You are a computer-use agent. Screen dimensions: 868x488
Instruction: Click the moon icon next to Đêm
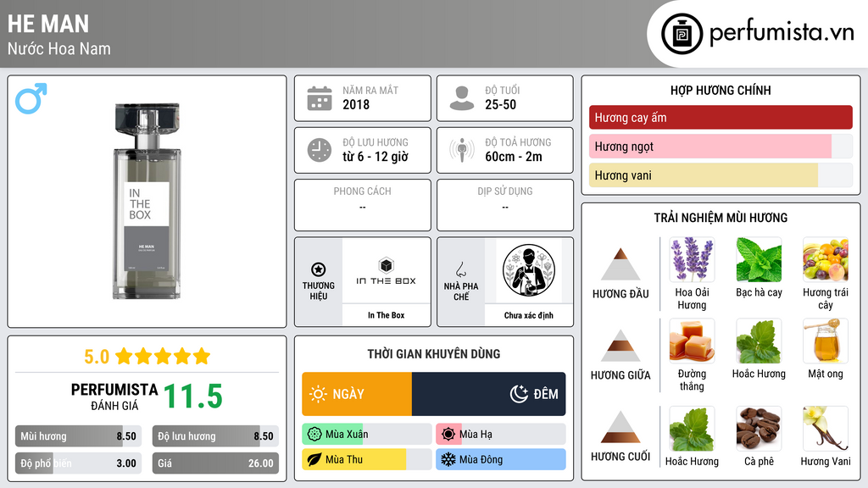(519, 394)
